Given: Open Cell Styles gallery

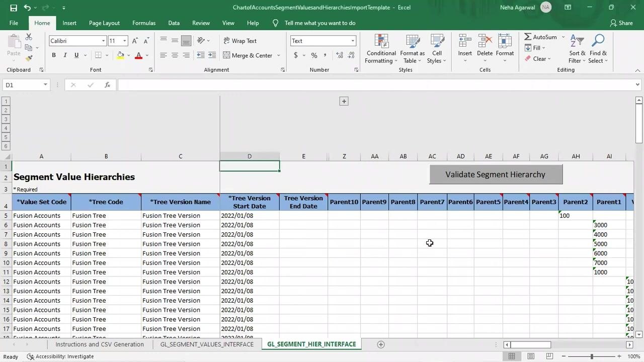Looking at the screenshot, I should click(437, 49).
